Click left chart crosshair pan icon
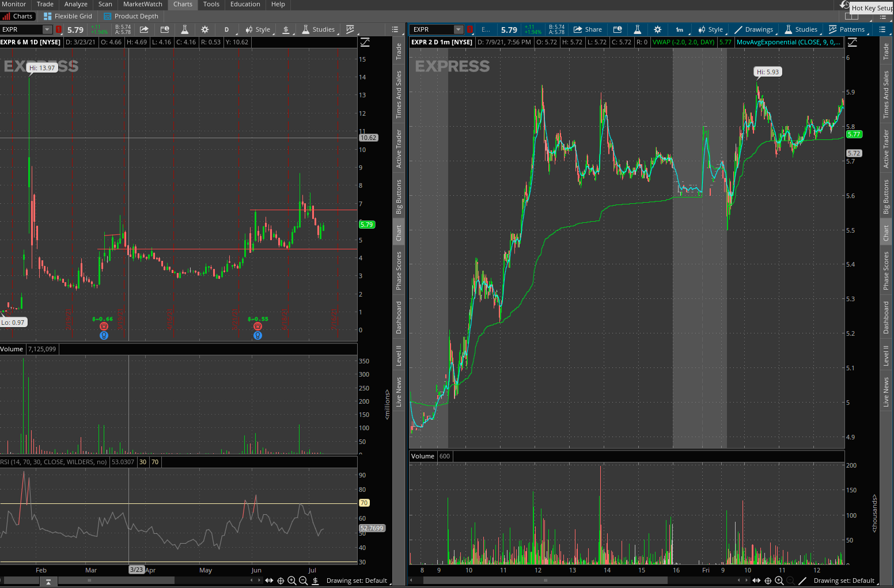 click(281, 581)
